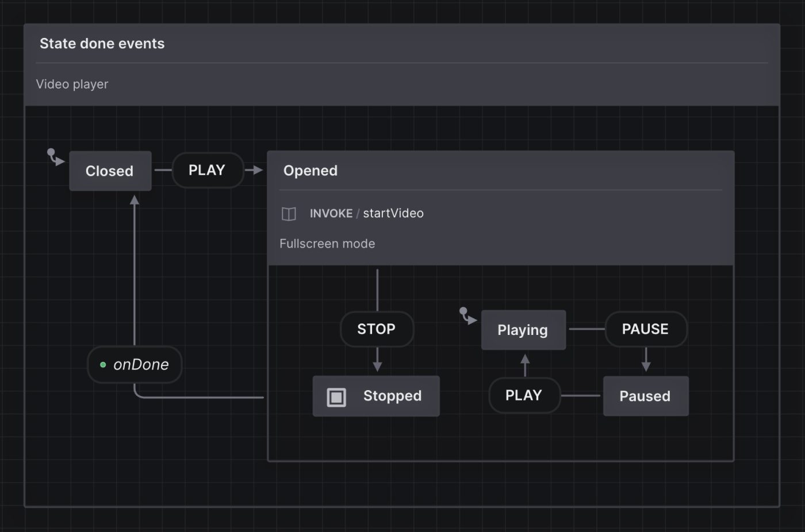Select the Paused state node
Viewport: 805px width, 532px height.
tap(645, 396)
